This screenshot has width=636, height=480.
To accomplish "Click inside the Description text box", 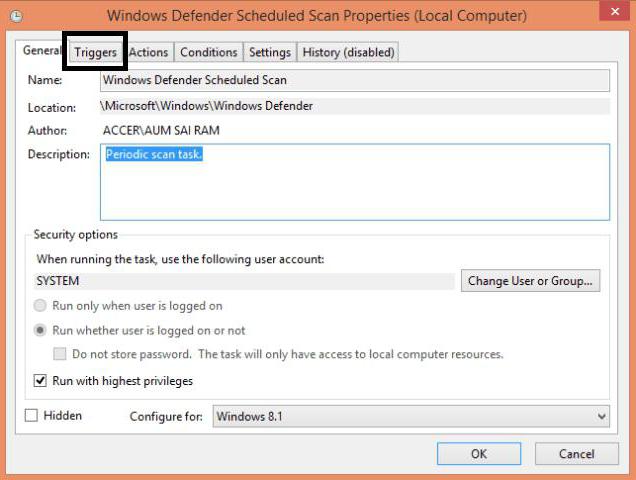I will click(355, 182).
